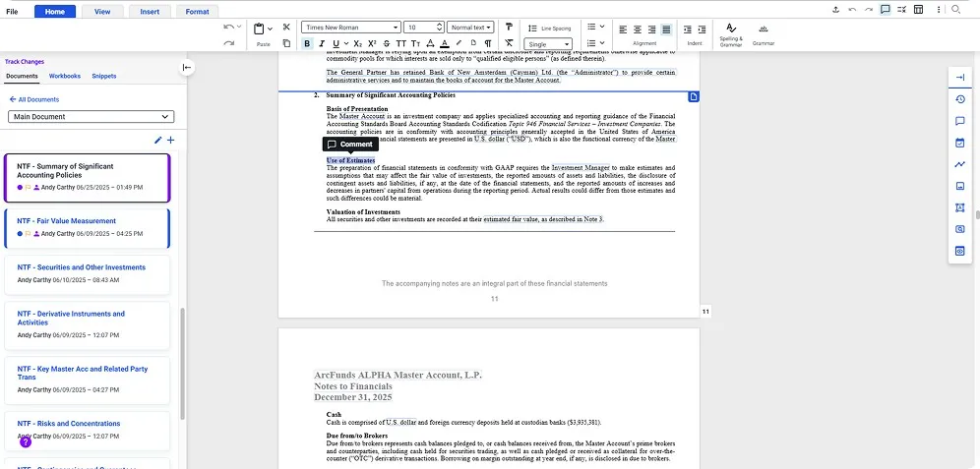Open the Single line spacing dropdown
This screenshot has width=980, height=469.
(548, 44)
